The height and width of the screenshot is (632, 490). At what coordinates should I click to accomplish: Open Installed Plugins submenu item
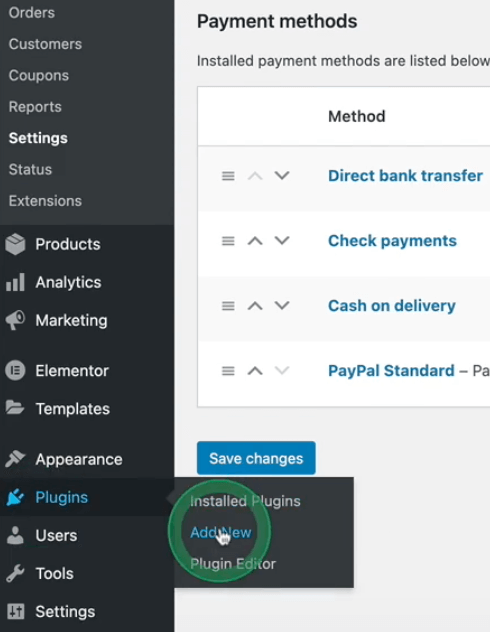point(245,501)
